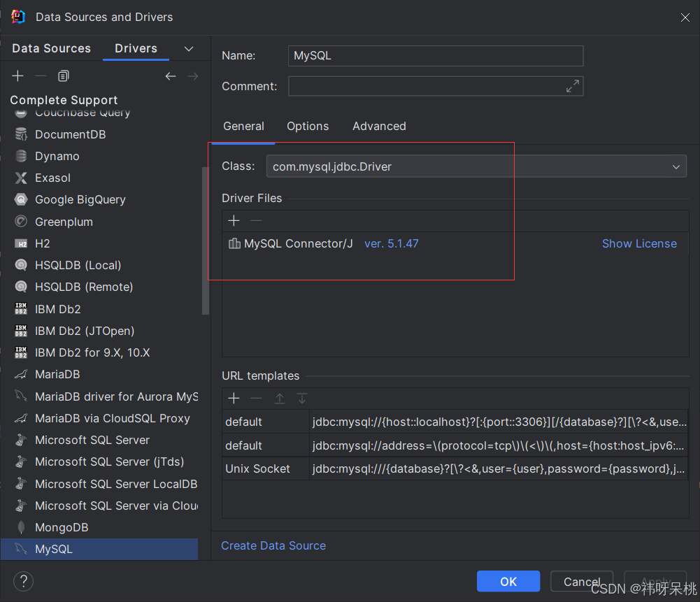
Task: Click the H2 driver icon
Action: coord(21,243)
